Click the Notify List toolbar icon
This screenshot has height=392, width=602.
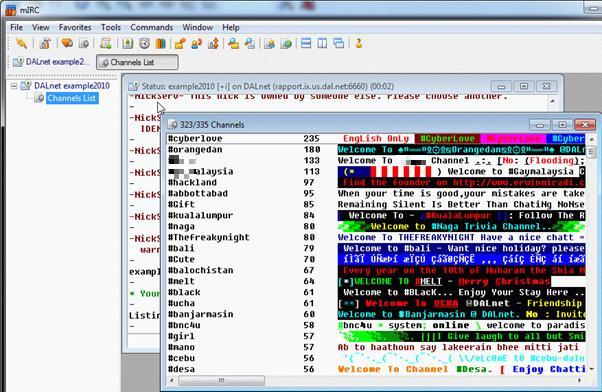pyautogui.click(x=270, y=43)
